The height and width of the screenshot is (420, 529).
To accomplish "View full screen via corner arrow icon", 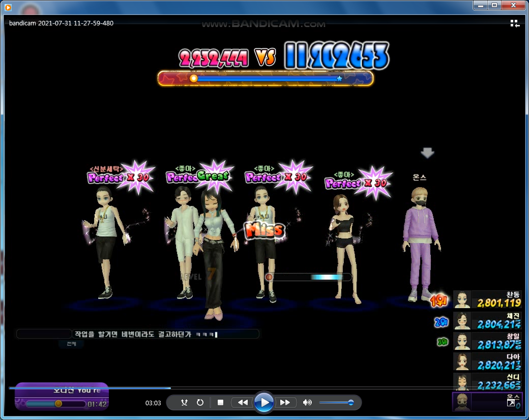I will point(511,403).
